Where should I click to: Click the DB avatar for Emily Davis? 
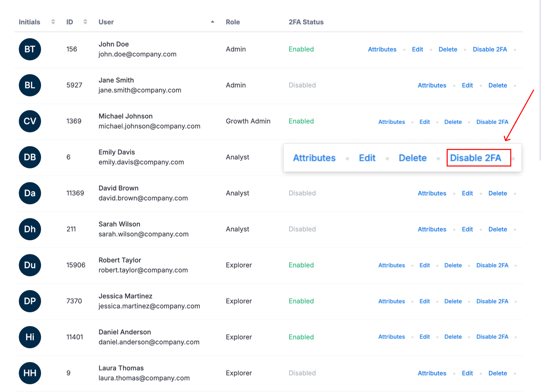30,157
